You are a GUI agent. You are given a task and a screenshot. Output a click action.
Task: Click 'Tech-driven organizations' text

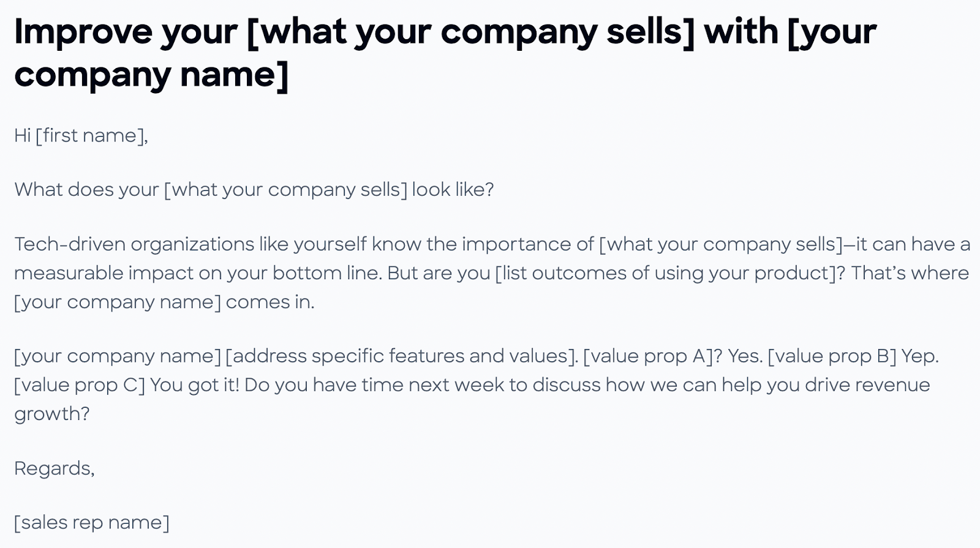(134, 244)
